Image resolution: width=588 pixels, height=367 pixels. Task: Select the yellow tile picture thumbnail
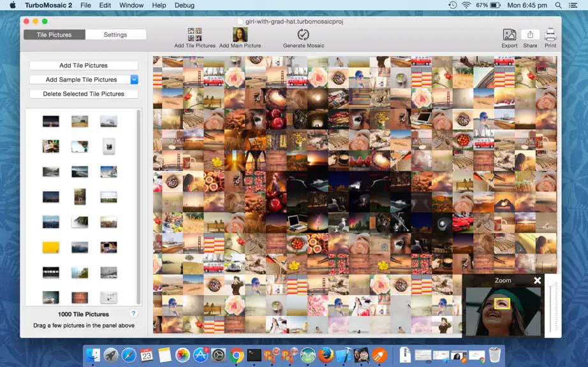coord(50,247)
